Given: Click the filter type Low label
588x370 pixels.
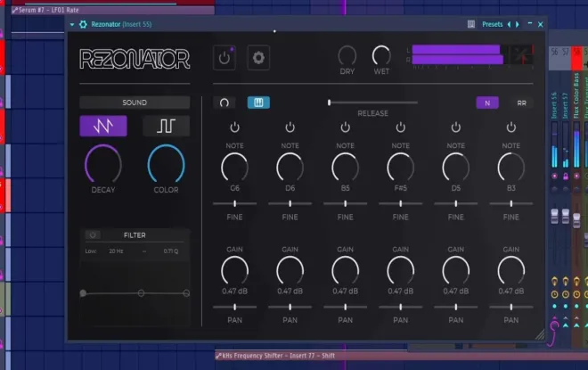Looking at the screenshot, I should (91, 251).
